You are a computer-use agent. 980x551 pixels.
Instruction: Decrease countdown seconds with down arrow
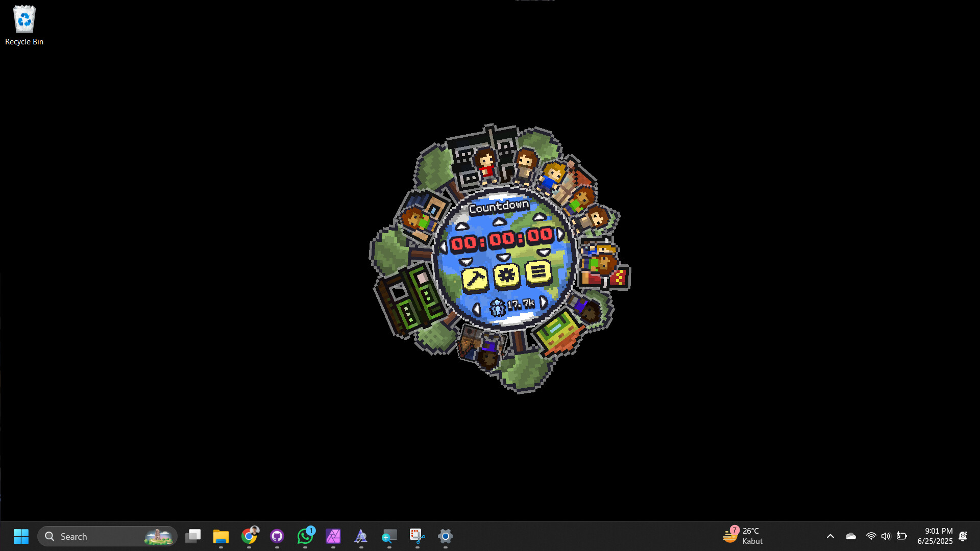point(544,253)
